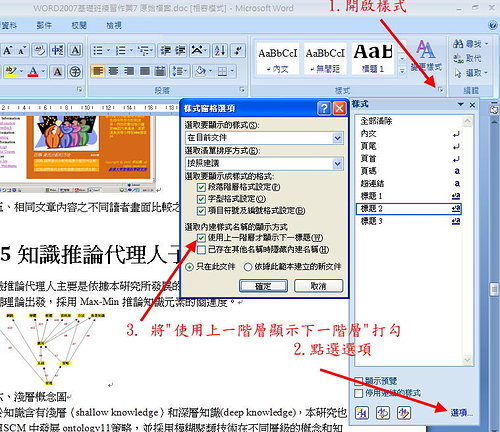Toggle 使用上一階層才顯示下一標題 checkbox

[x=201, y=238]
